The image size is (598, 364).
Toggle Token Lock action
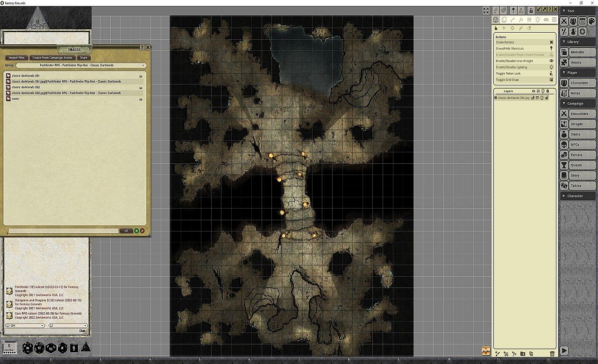[x=525, y=73]
